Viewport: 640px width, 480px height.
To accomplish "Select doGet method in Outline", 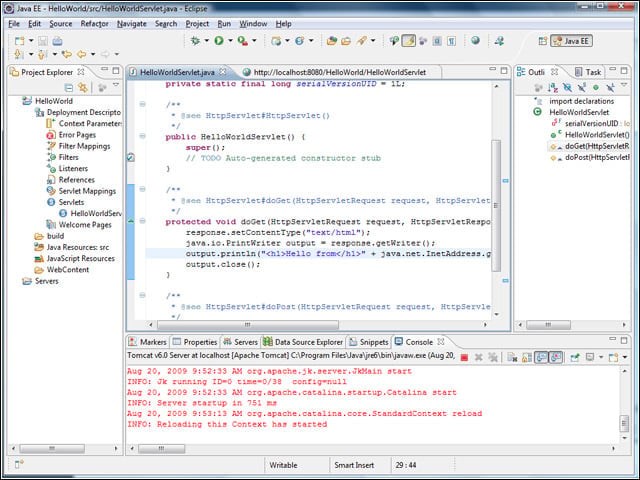I will 590,146.
